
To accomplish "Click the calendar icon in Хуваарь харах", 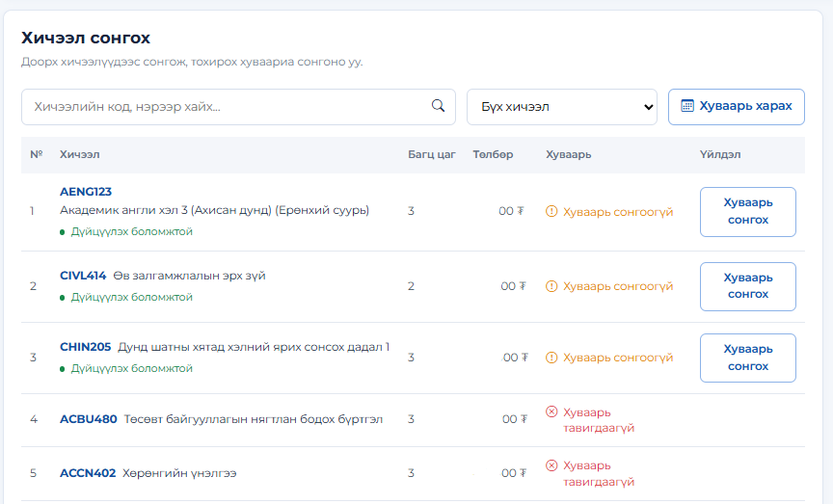I will [686, 106].
